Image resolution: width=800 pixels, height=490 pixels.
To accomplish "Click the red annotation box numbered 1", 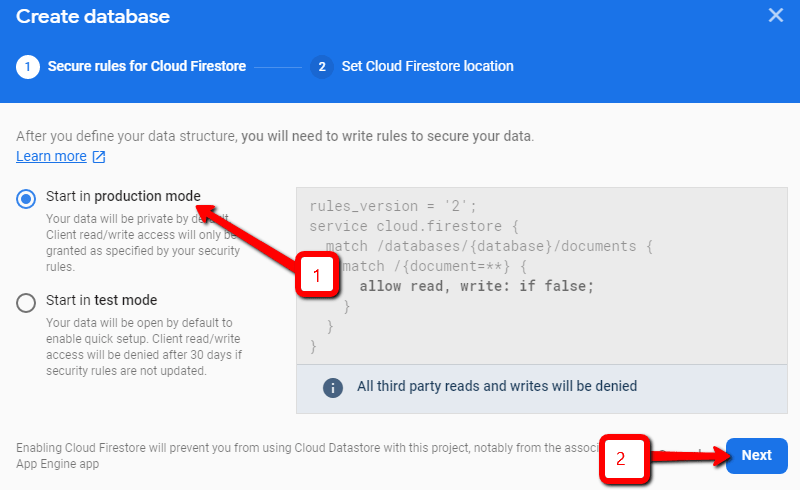I will click(317, 276).
